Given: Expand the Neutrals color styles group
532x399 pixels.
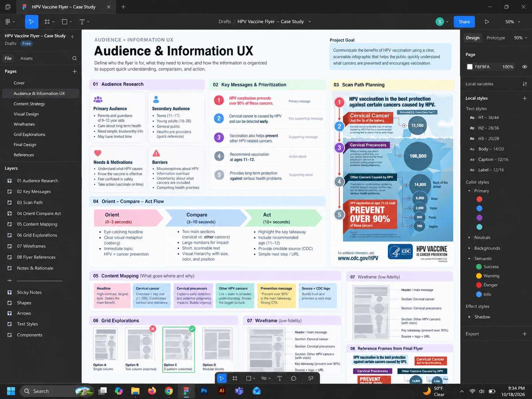Looking at the screenshot, I should point(469,237).
